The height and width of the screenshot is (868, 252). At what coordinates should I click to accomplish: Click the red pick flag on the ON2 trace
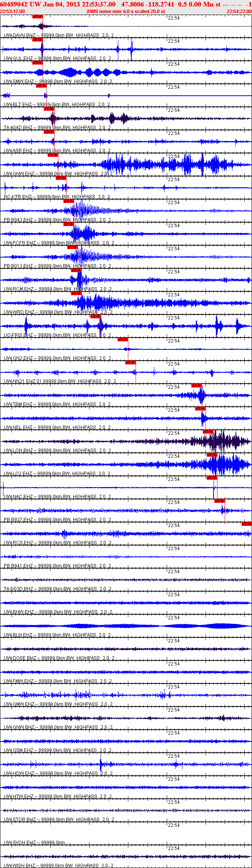coord(123,339)
